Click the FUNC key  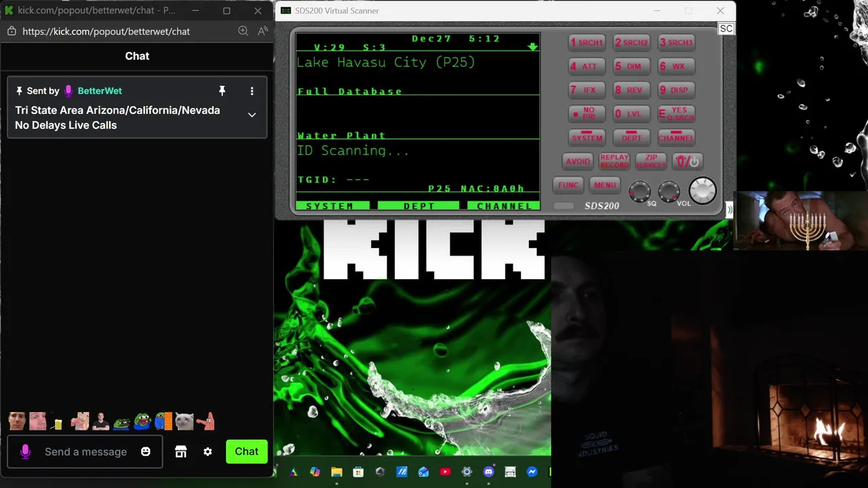click(x=568, y=185)
